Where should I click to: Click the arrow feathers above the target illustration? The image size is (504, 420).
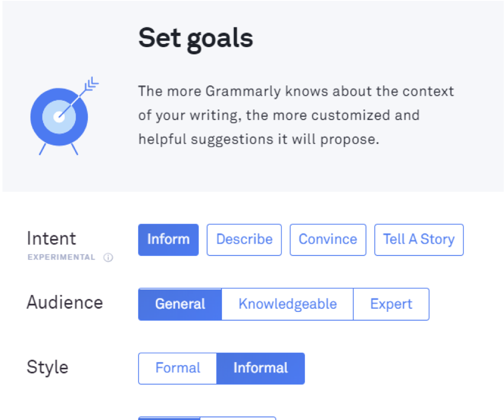[x=92, y=83]
